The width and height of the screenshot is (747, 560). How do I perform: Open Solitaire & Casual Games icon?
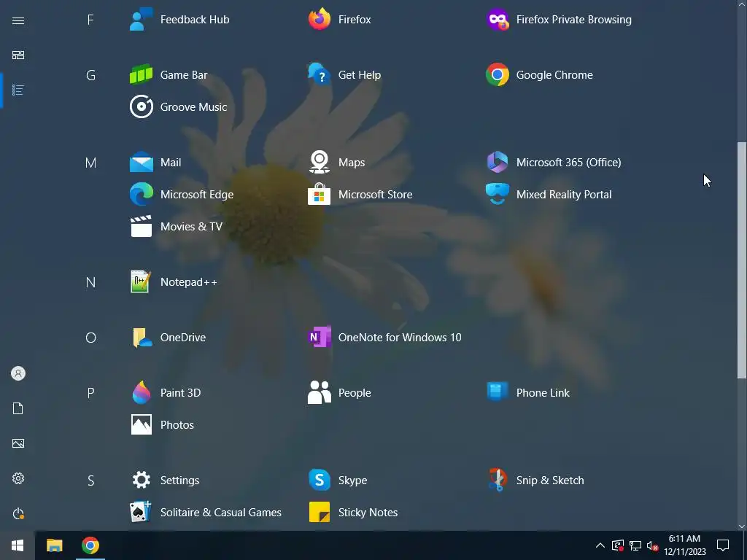141,512
